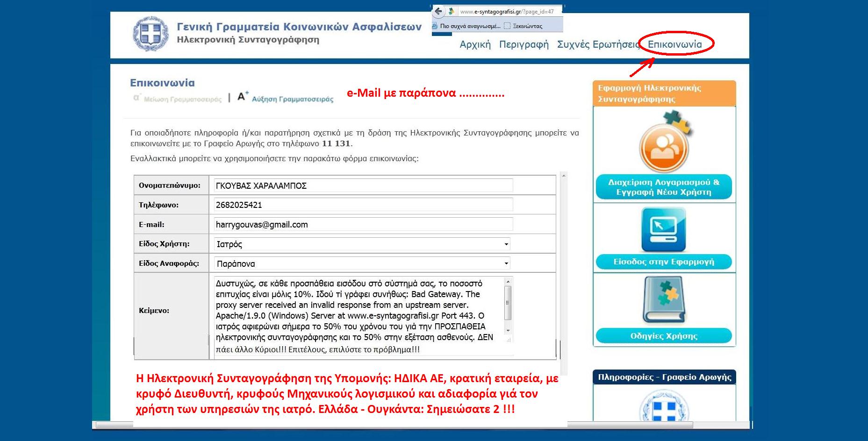Click the Ονοματεπώνυμο input field
This screenshot has width=868, height=441.
(x=363, y=185)
